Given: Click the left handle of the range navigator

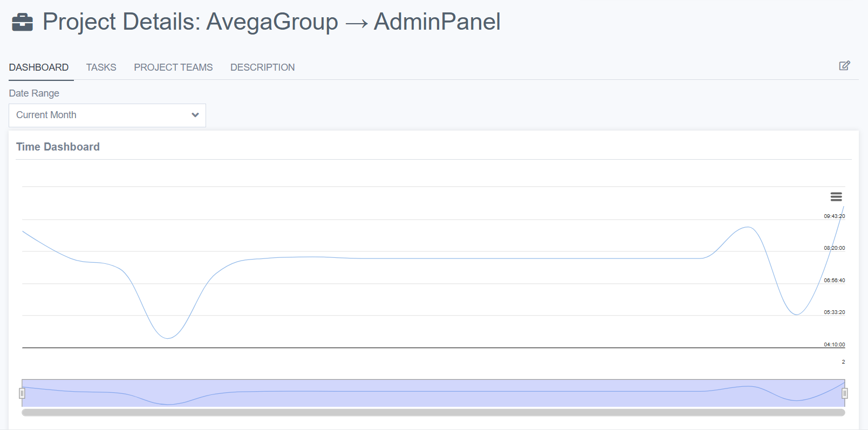Looking at the screenshot, I should 22,393.
